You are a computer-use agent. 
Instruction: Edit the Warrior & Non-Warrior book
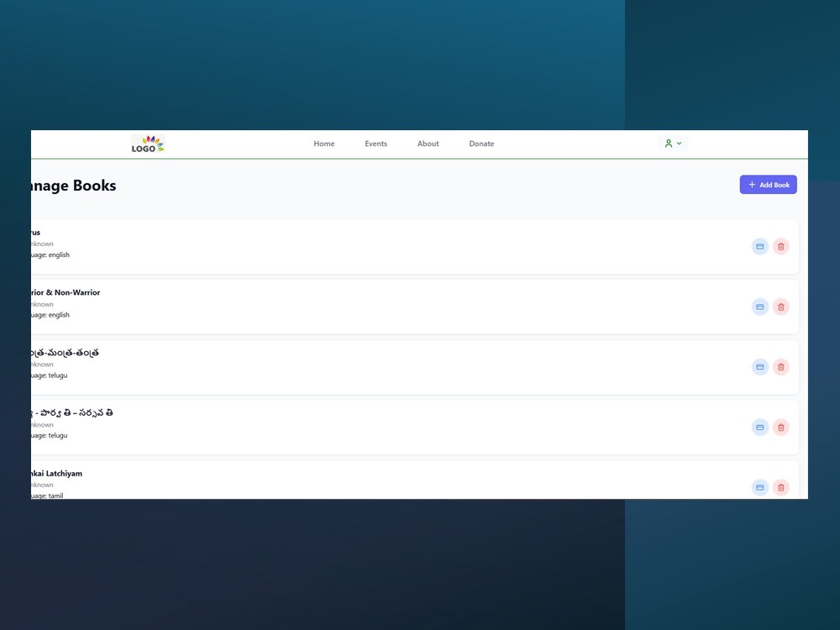coord(759,307)
